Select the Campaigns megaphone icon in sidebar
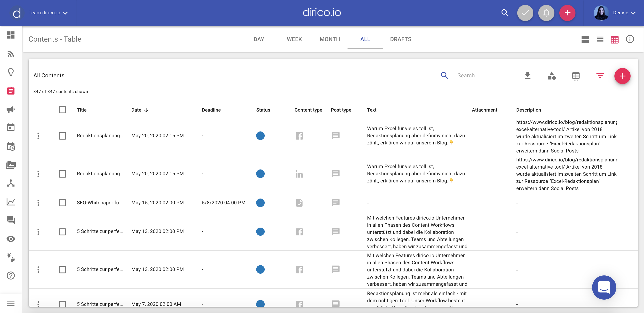644x313 pixels. (x=11, y=110)
